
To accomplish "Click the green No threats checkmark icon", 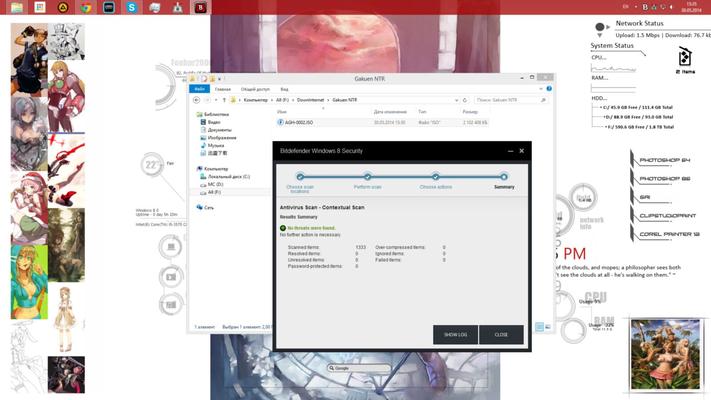I will 283,228.
